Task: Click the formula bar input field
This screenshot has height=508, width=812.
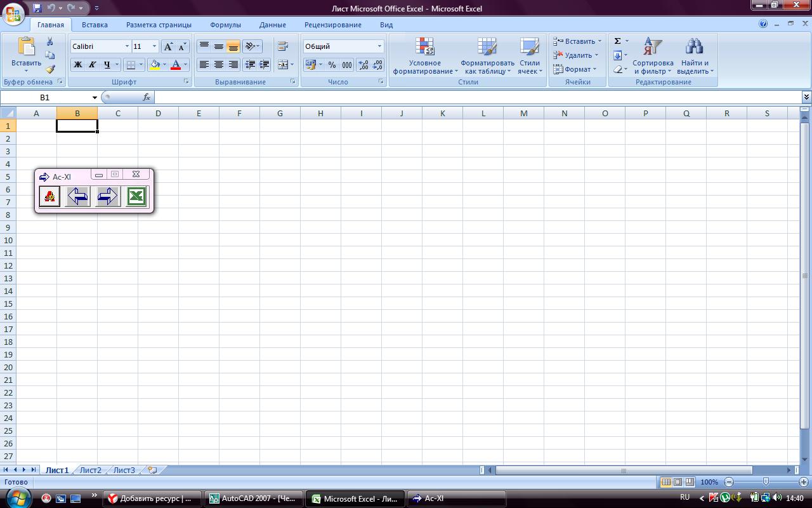Action: [476, 97]
